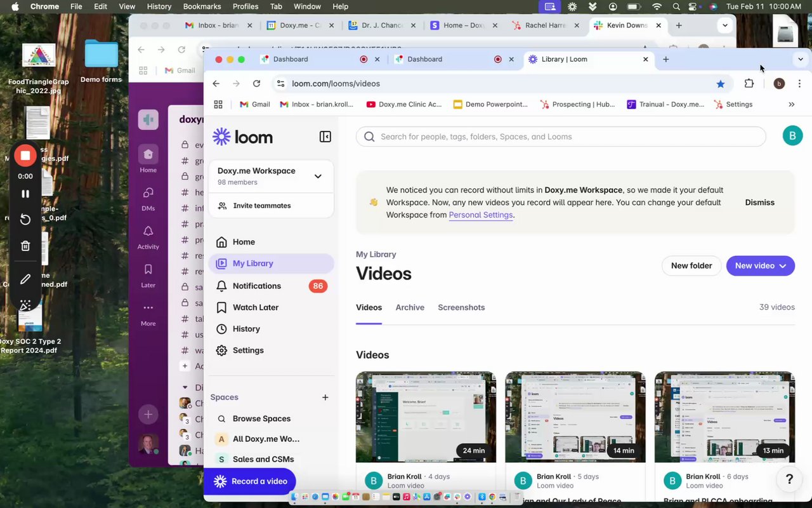The image size is (812, 508).
Task: Delete the recording with trash icon
Action: [25, 246]
